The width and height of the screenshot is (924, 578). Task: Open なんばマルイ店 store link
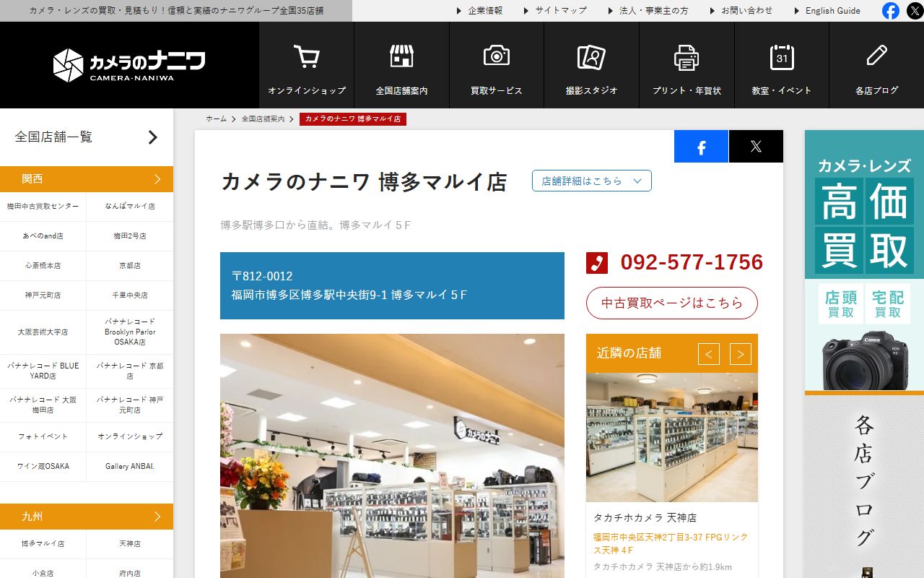pos(130,207)
